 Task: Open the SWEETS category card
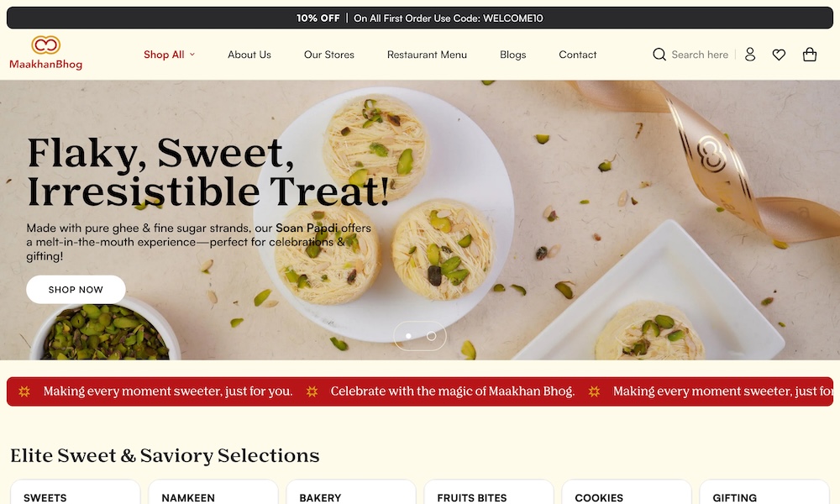pyautogui.click(x=76, y=492)
